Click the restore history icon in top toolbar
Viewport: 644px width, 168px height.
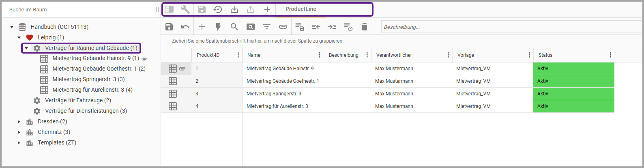pos(218,9)
